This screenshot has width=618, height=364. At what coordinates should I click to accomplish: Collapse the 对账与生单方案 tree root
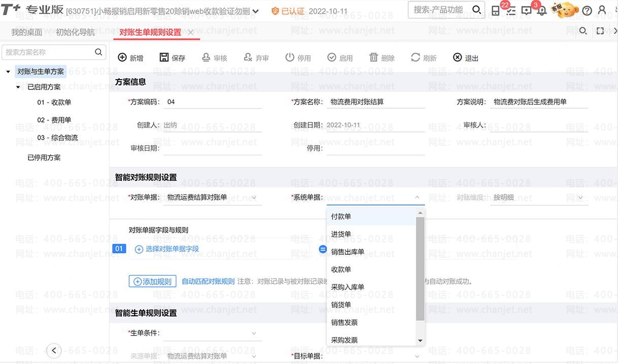pos(8,72)
